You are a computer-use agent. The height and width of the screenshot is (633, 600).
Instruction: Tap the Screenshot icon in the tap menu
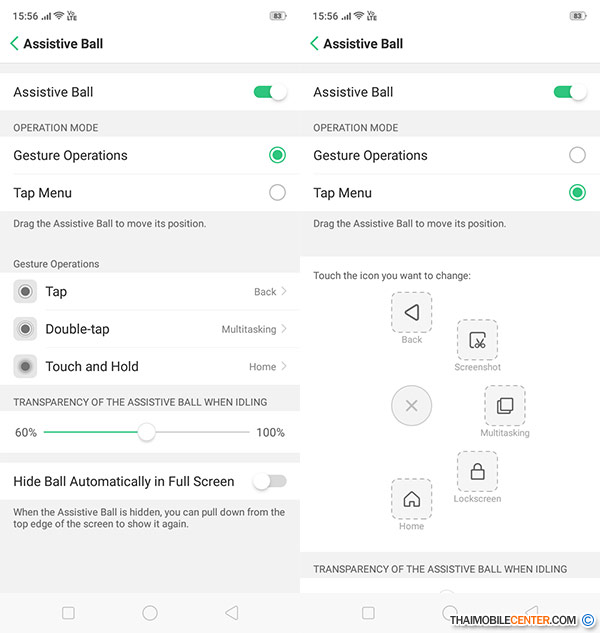pyautogui.click(x=477, y=340)
